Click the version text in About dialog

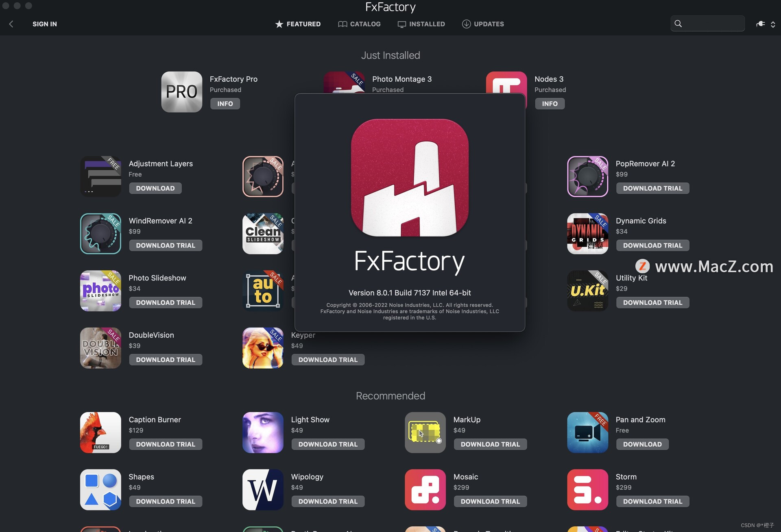(x=410, y=293)
